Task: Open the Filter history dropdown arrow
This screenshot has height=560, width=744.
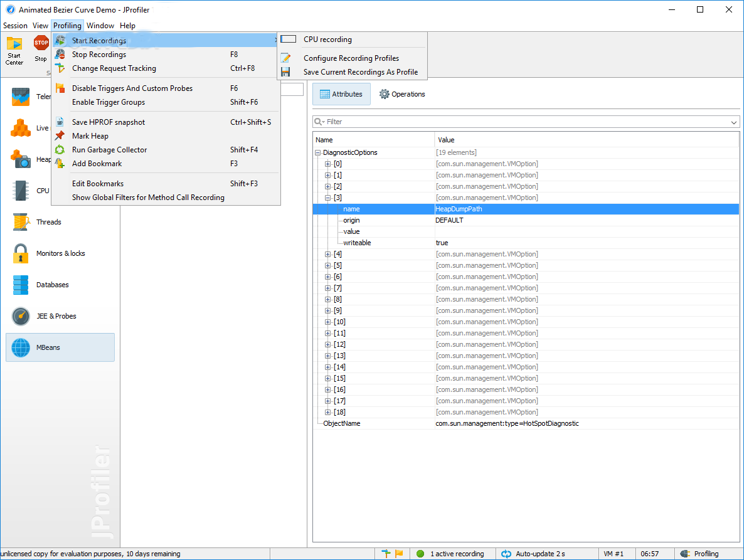Action: [x=733, y=122]
